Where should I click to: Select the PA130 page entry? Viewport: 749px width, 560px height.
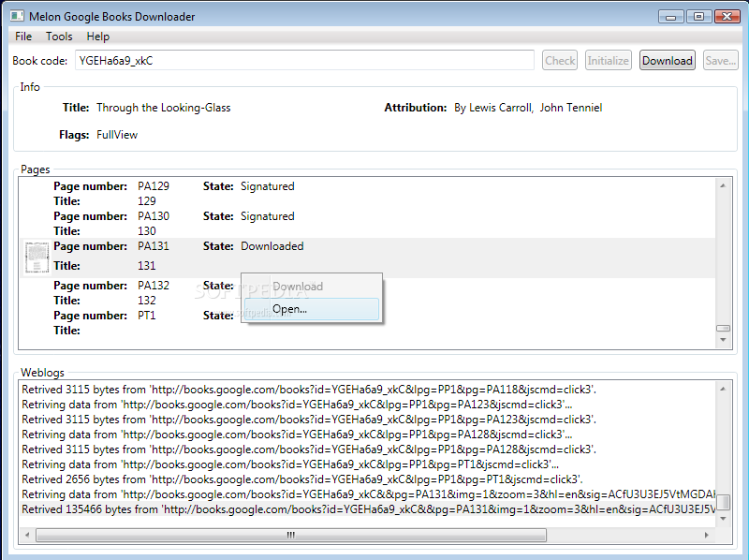(368, 224)
